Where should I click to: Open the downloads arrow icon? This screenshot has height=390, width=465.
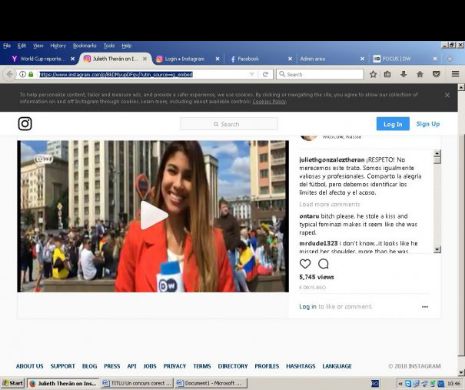pos(404,74)
